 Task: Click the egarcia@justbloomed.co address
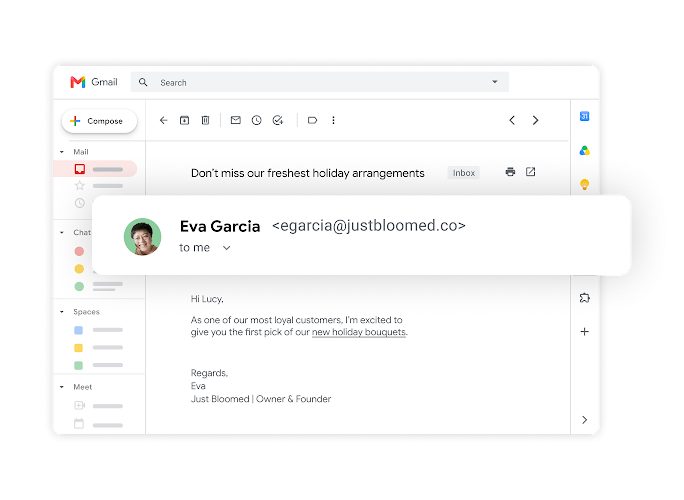369,226
